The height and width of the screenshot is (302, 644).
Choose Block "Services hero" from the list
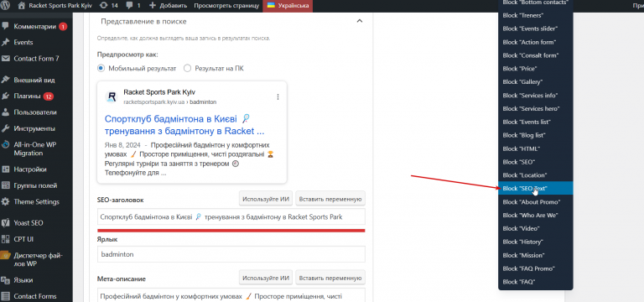(x=536, y=108)
